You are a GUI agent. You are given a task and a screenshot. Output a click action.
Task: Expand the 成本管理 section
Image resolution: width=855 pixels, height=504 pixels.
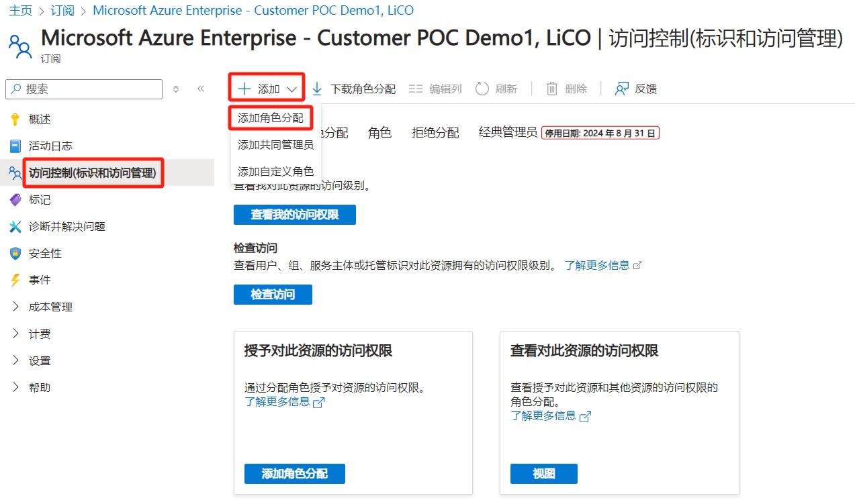16,307
